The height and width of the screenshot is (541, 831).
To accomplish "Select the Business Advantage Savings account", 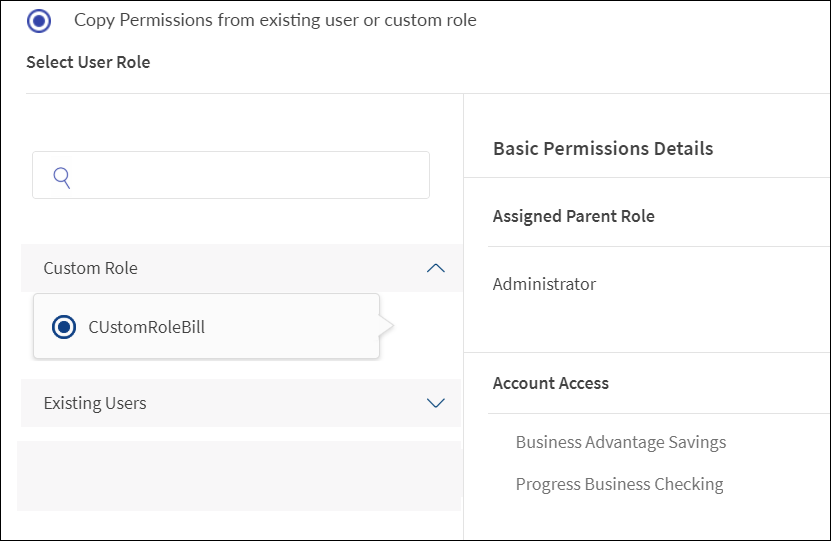I will point(620,442).
